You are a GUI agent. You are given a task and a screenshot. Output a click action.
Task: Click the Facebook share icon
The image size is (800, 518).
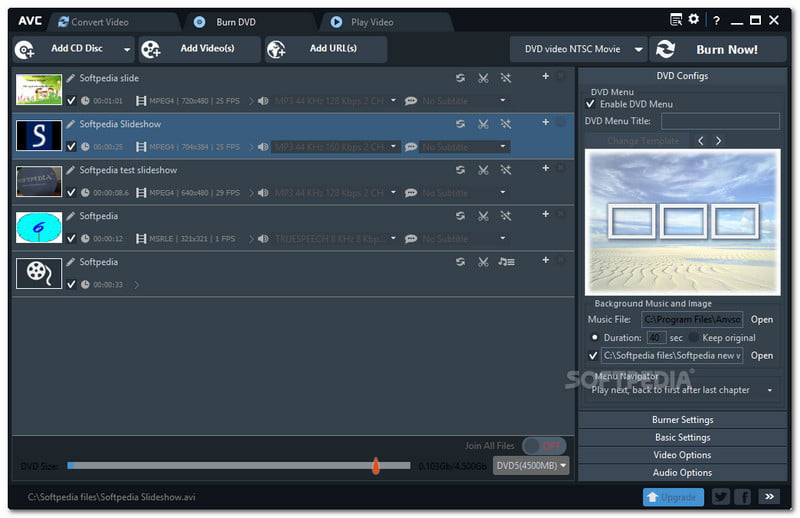click(x=743, y=496)
